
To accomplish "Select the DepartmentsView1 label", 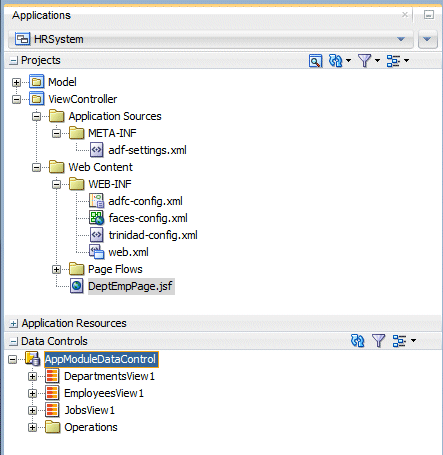I will pos(109,376).
